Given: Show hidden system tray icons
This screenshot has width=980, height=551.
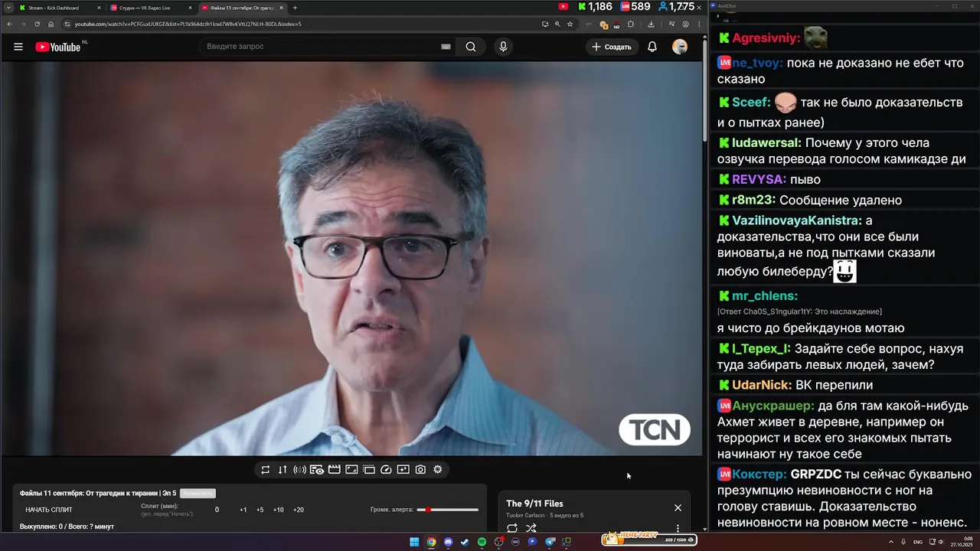Looking at the screenshot, I should [x=890, y=542].
